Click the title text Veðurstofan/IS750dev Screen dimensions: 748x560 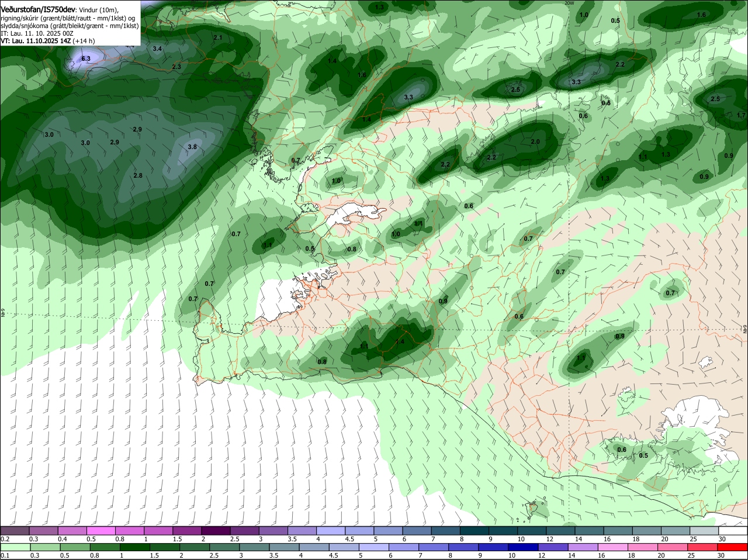coord(37,9)
